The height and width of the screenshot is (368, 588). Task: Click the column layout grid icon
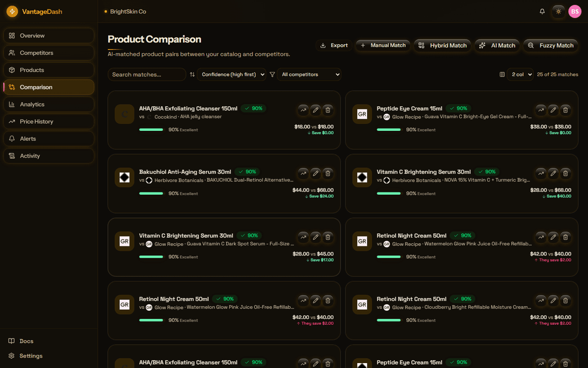click(501, 74)
